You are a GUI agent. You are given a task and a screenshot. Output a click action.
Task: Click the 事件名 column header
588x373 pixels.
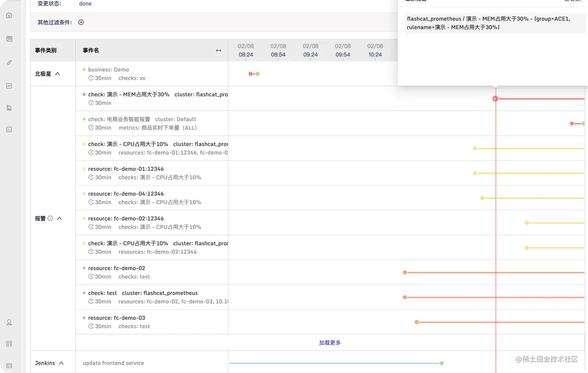point(91,50)
